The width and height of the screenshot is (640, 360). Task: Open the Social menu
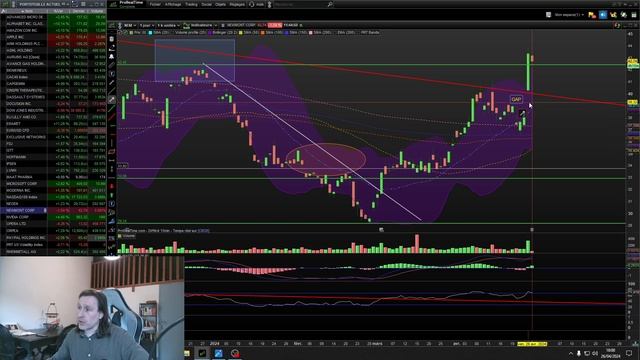[207, 4]
